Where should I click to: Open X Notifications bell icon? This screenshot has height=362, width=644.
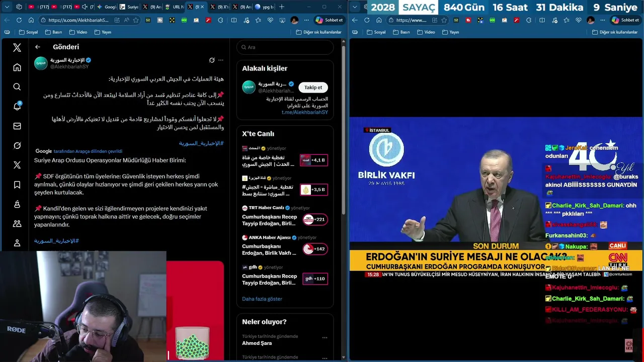pos(17,106)
